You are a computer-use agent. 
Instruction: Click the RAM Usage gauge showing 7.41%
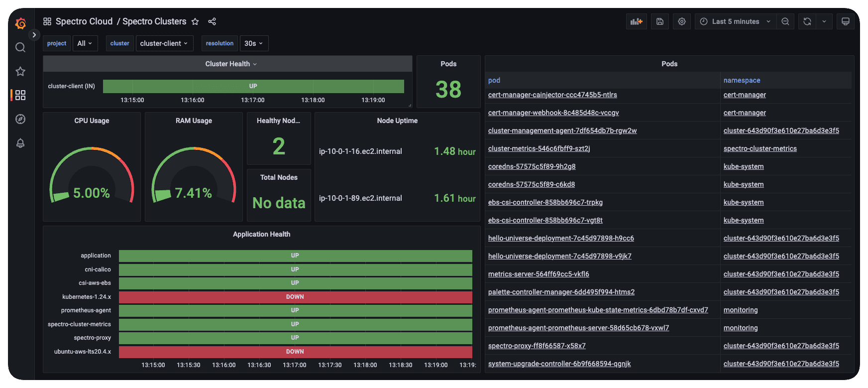click(194, 176)
